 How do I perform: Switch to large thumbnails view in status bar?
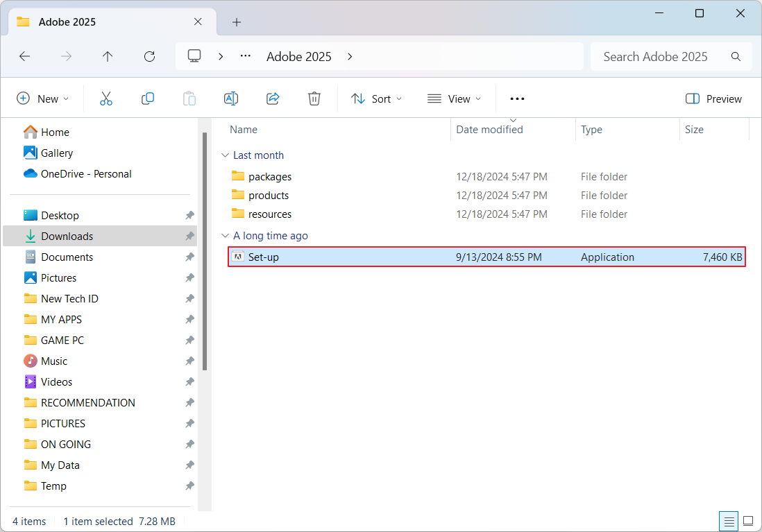point(748,522)
